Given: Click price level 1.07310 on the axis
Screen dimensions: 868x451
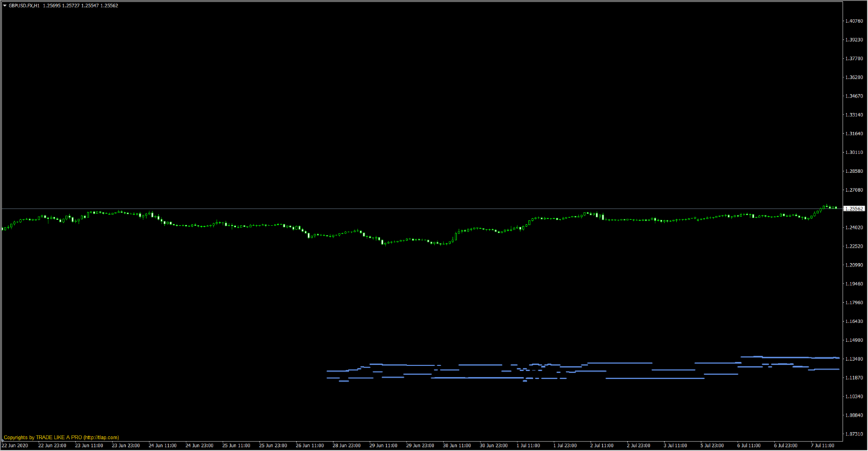Looking at the screenshot, I should point(855,434).
